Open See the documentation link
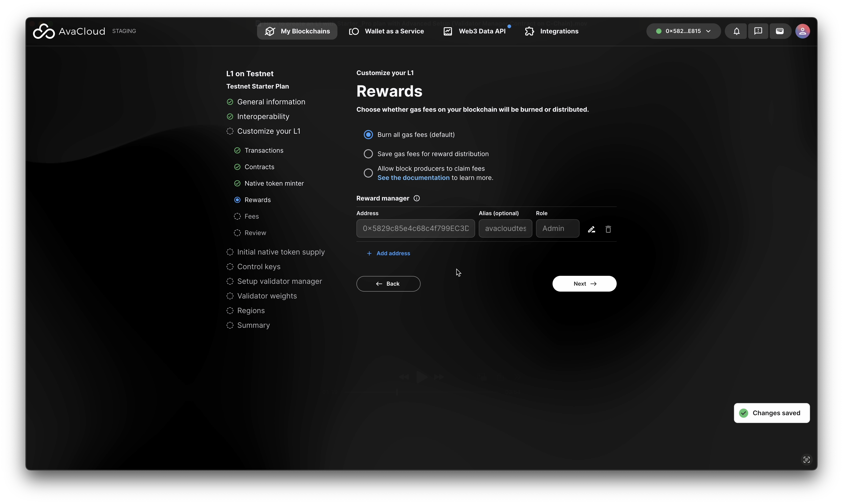The image size is (843, 504). pyautogui.click(x=413, y=178)
